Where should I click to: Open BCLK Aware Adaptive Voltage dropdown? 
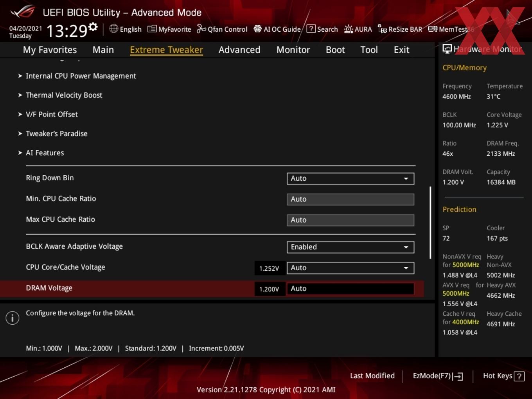point(350,247)
